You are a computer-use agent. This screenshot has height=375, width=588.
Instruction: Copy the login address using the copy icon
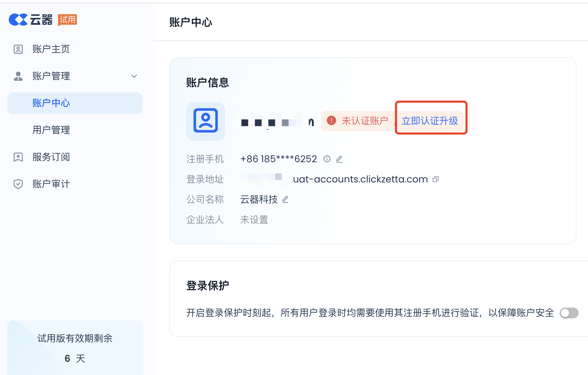click(436, 179)
